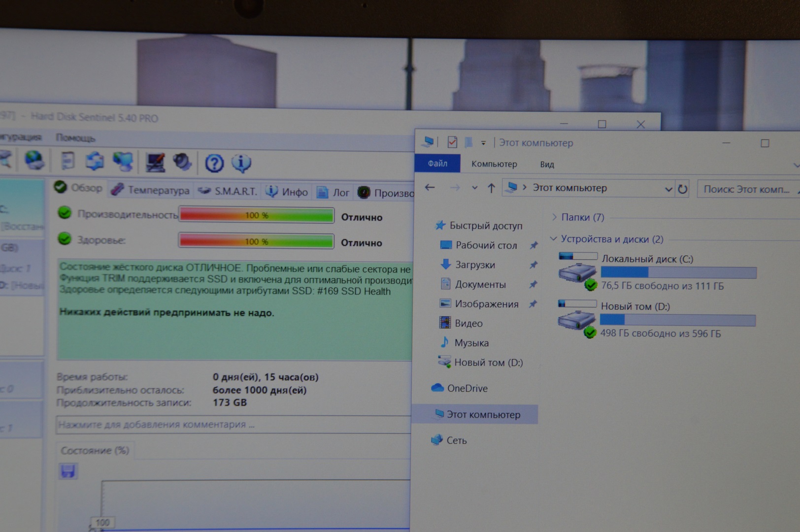This screenshot has width=800, height=532.
Task: Click the blue info circle toolbar icon
Action: (241, 163)
